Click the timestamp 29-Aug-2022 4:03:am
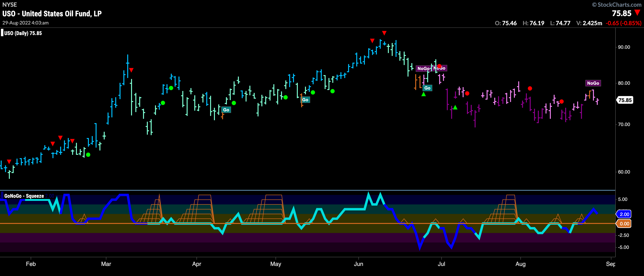The image size is (644, 276). tap(25, 23)
